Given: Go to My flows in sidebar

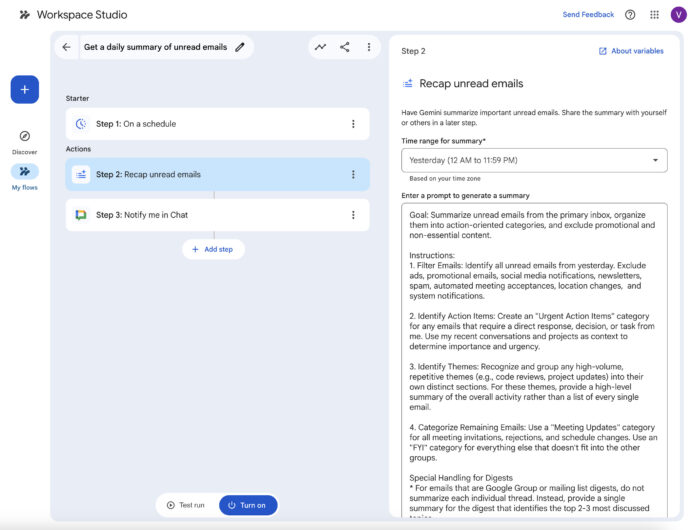Looking at the screenshot, I should click(x=25, y=172).
